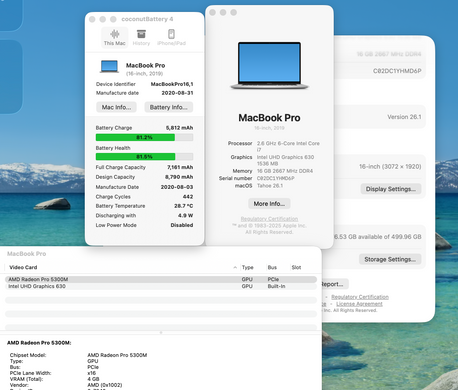
Task: Click the Design Capacity value 8,790 mAh
Action: click(179, 177)
